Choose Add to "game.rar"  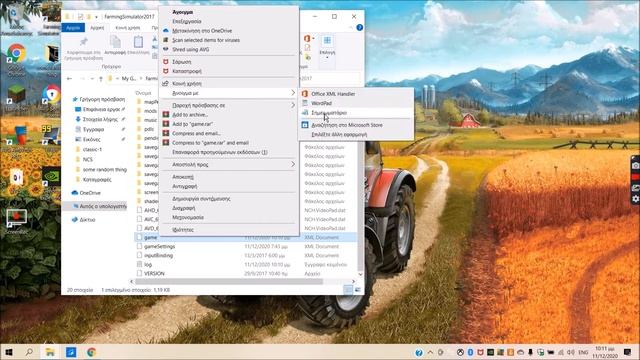tap(192, 124)
